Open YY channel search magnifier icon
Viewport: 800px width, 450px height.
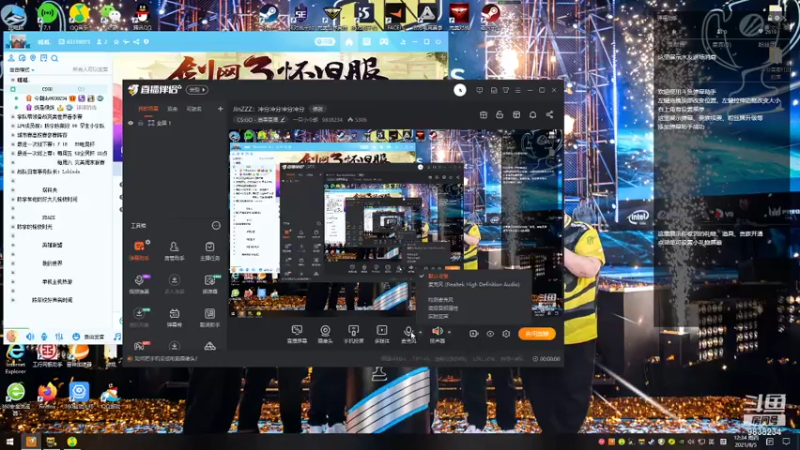coord(55,58)
